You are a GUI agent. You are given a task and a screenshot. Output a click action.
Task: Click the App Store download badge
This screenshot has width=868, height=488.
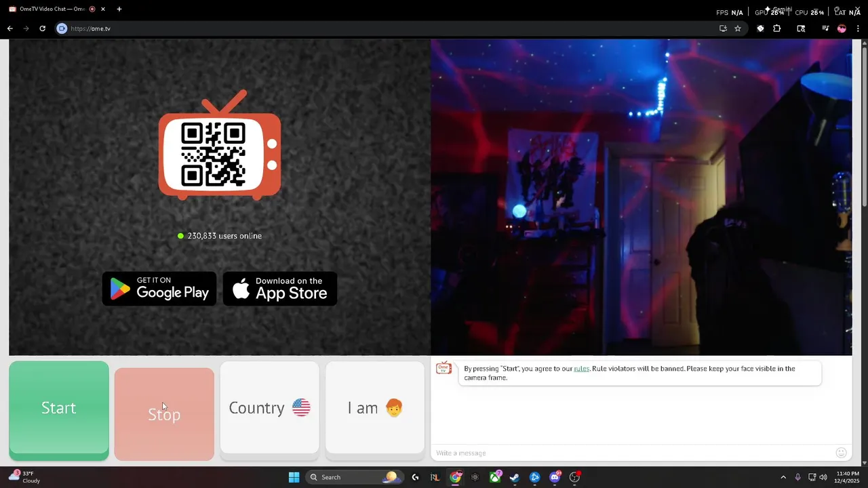click(x=280, y=289)
